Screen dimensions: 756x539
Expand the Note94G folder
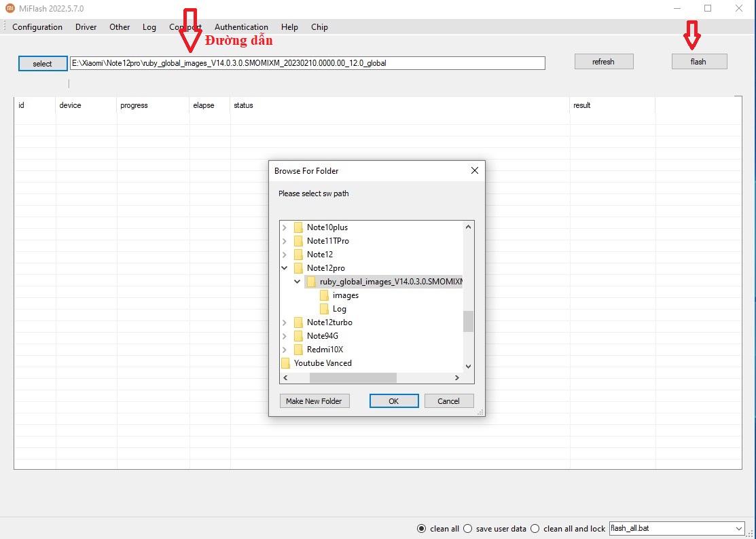285,336
